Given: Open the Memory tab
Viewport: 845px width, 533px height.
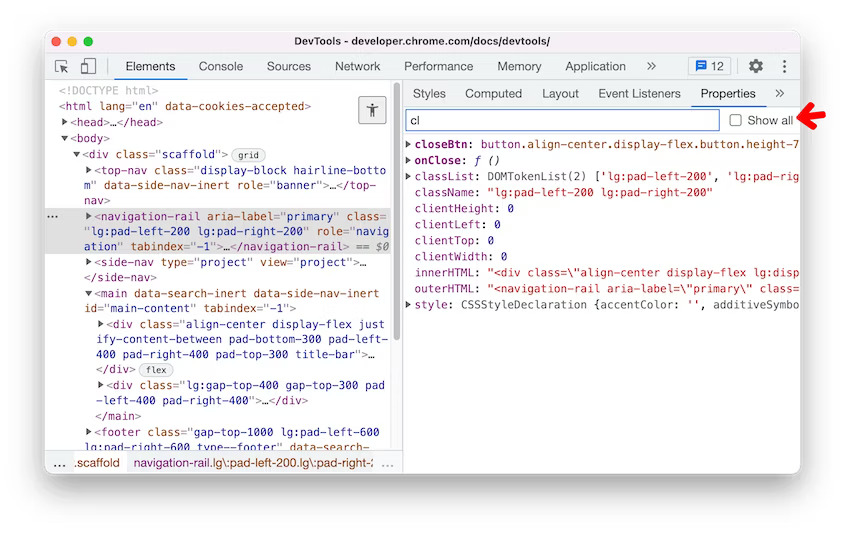Looking at the screenshot, I should point(519,66).
